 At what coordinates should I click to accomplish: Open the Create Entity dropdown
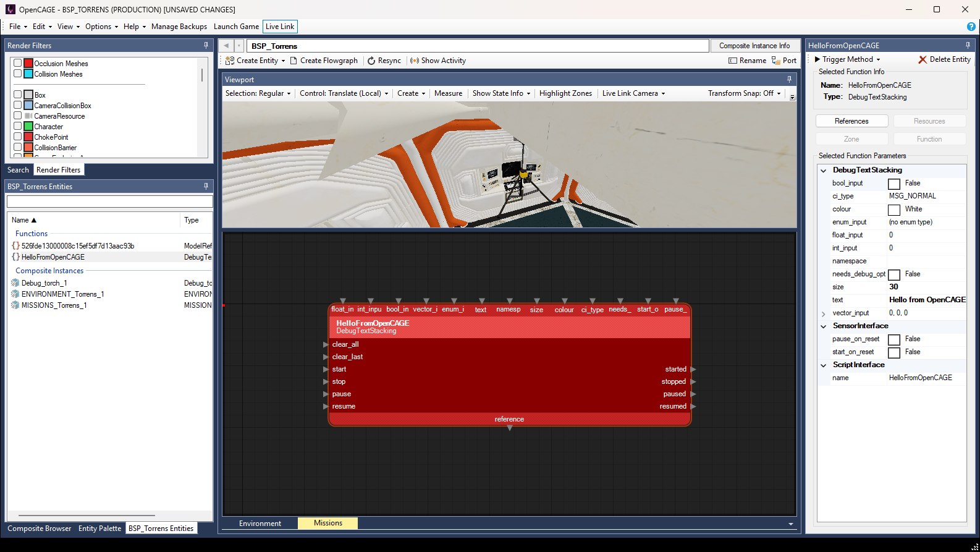[255, 61]
